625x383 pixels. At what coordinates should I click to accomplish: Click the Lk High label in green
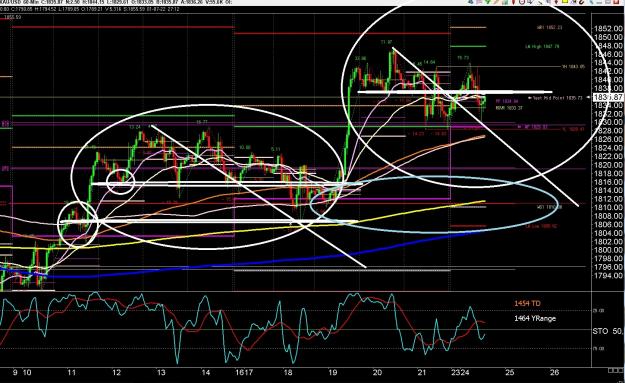tap(542, 47)
